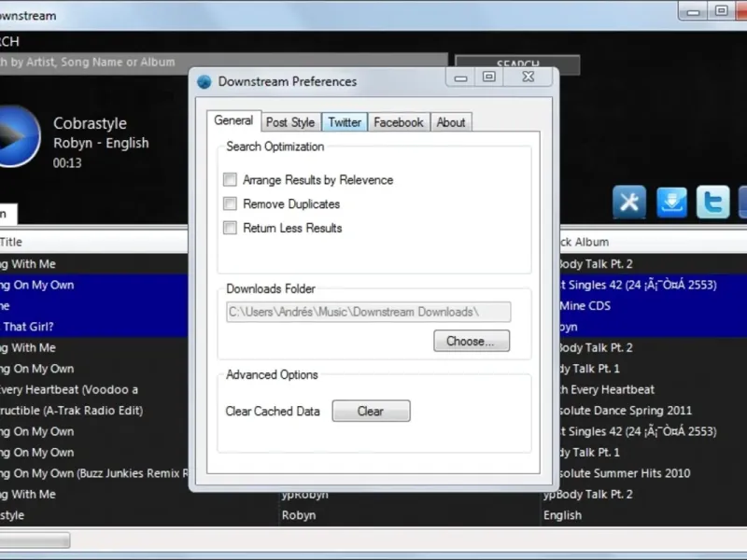The height and width of the screenshot is (560, 747).
Task: Enable Arrange Results by Relevence checkbox
Action: click(230, 179)
